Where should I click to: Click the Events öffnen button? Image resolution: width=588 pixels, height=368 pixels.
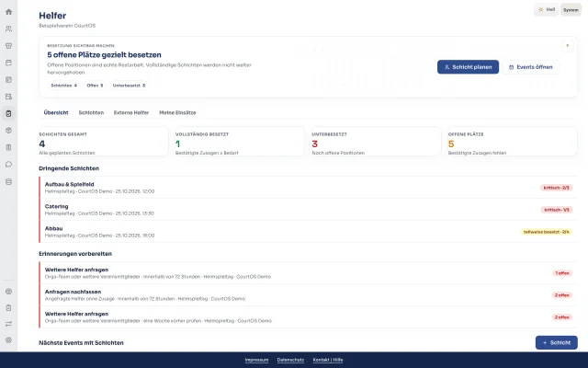(x=531, y=67)
